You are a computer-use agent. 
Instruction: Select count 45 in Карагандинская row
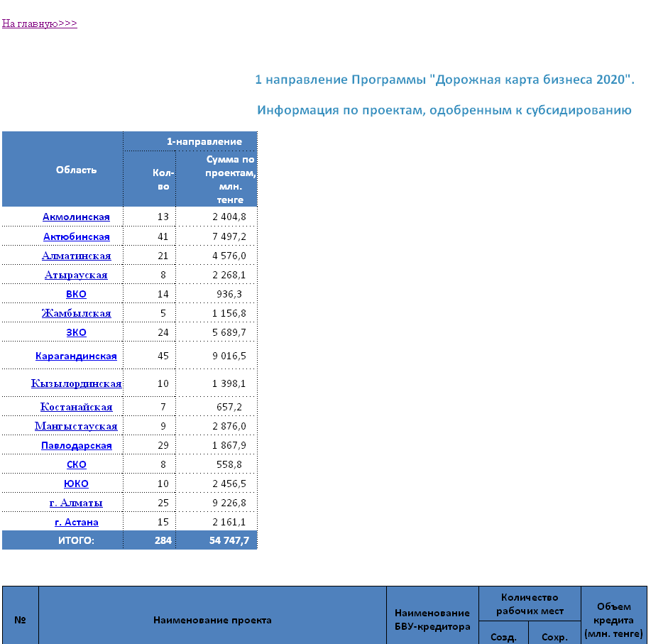[163, 356]
